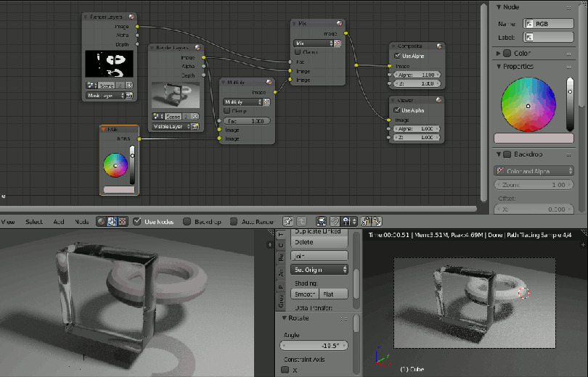Screen dimensions: 588x377
Task: Open the Set Origin dropdown
Action: [319, 270]
